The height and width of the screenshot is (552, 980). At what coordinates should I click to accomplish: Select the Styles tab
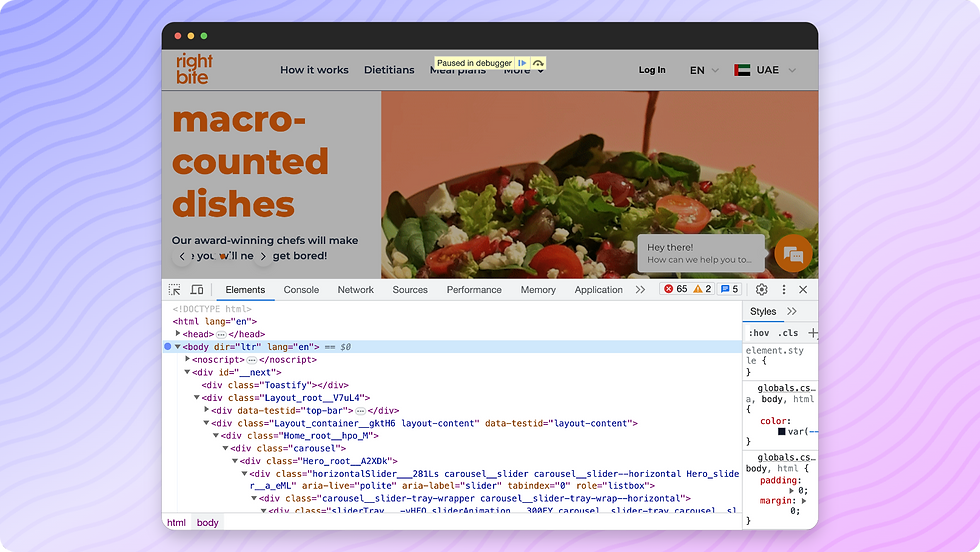pos(763,311)
